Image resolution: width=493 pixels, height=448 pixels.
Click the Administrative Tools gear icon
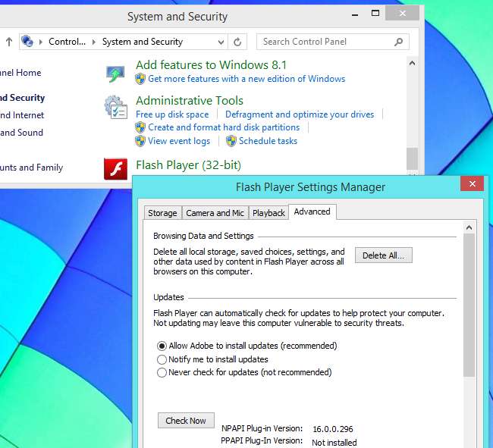115,108
